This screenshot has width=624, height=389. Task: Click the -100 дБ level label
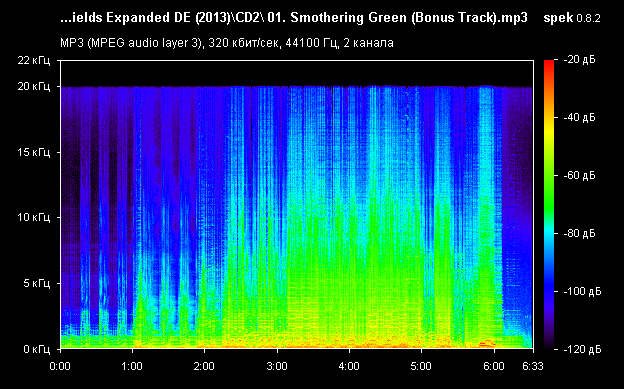click(582, 291)
